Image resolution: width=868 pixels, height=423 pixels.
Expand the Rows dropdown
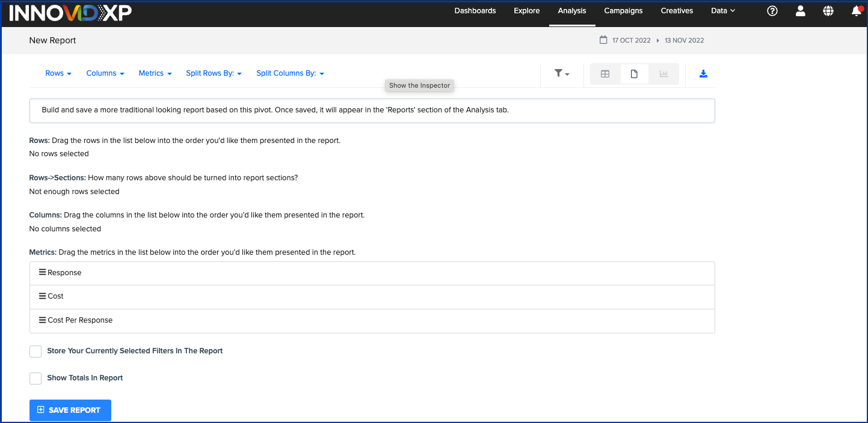58,73
